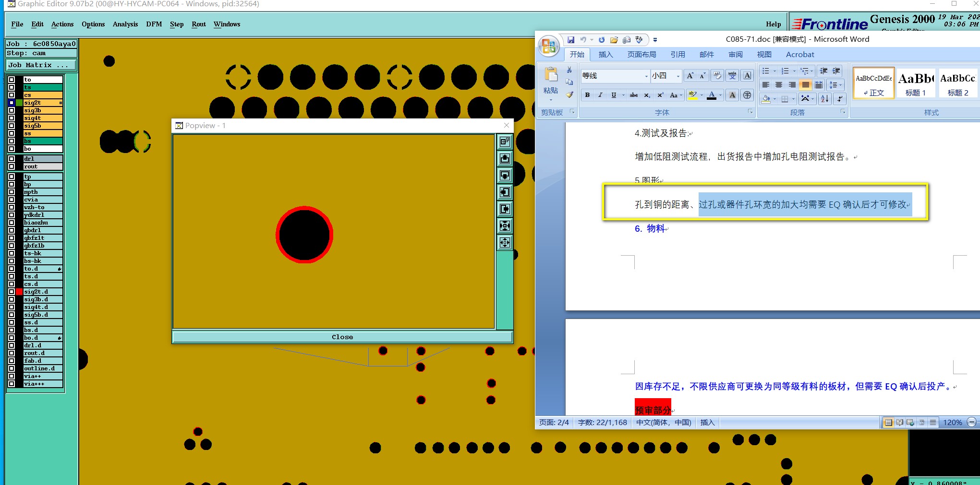980x485 pixels.
Task: Click the Cut scissors icon in Word
Action: click(569, 70)
